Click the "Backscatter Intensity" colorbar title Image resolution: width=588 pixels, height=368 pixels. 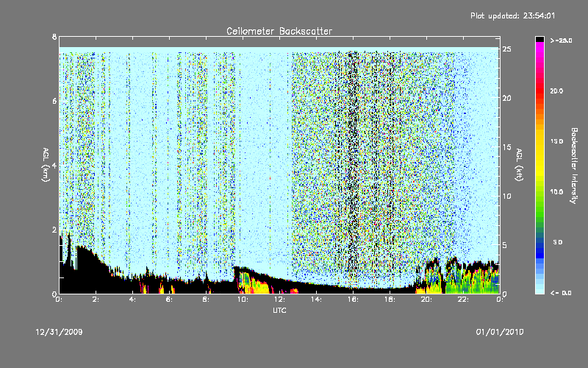[x=573, y=166]
